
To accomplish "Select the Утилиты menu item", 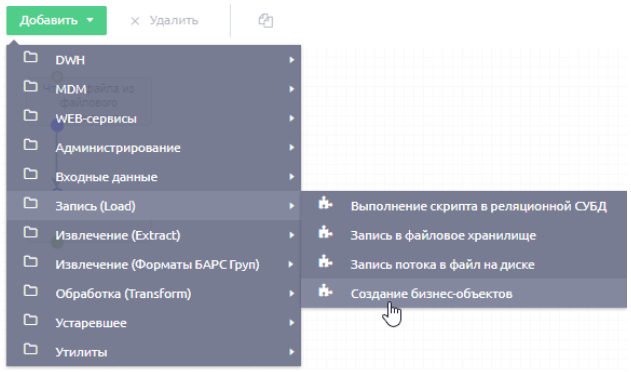I will [x=154, y=352].
